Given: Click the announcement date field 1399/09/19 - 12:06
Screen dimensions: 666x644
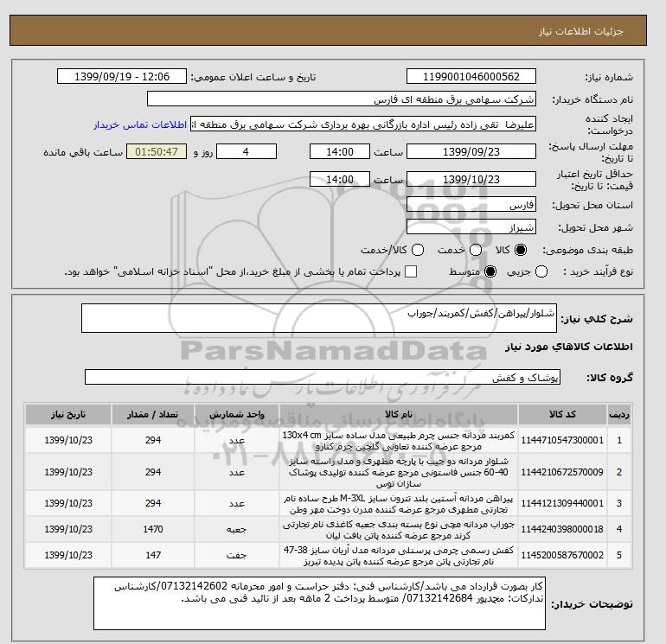Looking at the screenshot, I should (x=122, y=76).
